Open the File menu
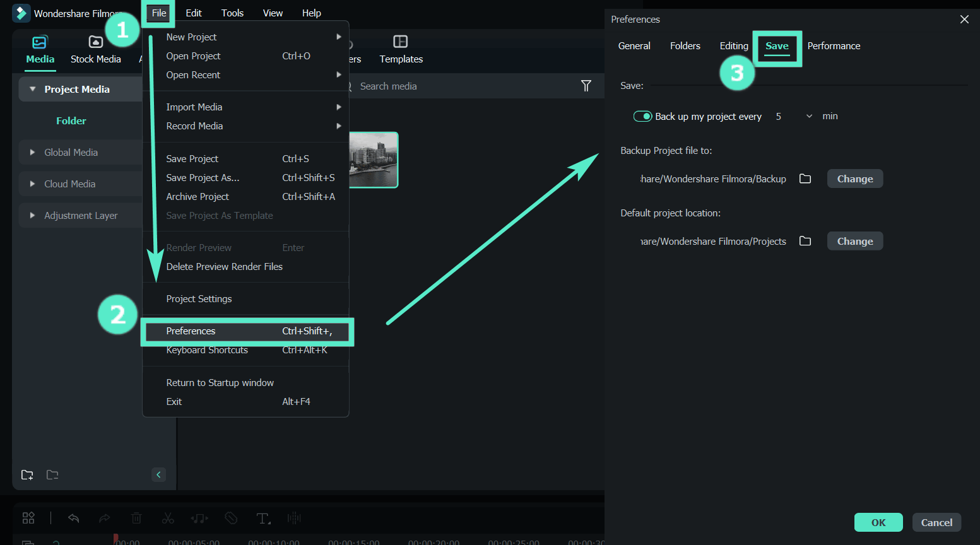This screenshot has height=545, width=980. click(x=159, y=13)
